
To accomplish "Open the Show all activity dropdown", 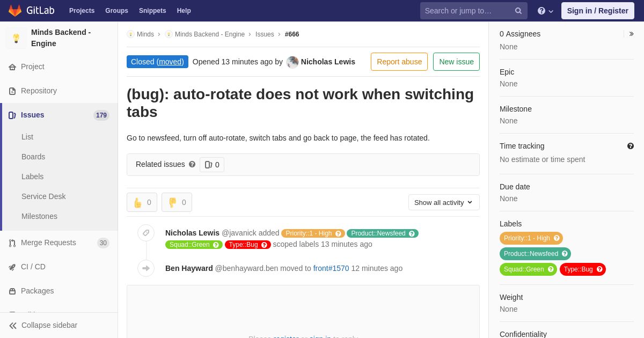I will click(444, 202).
